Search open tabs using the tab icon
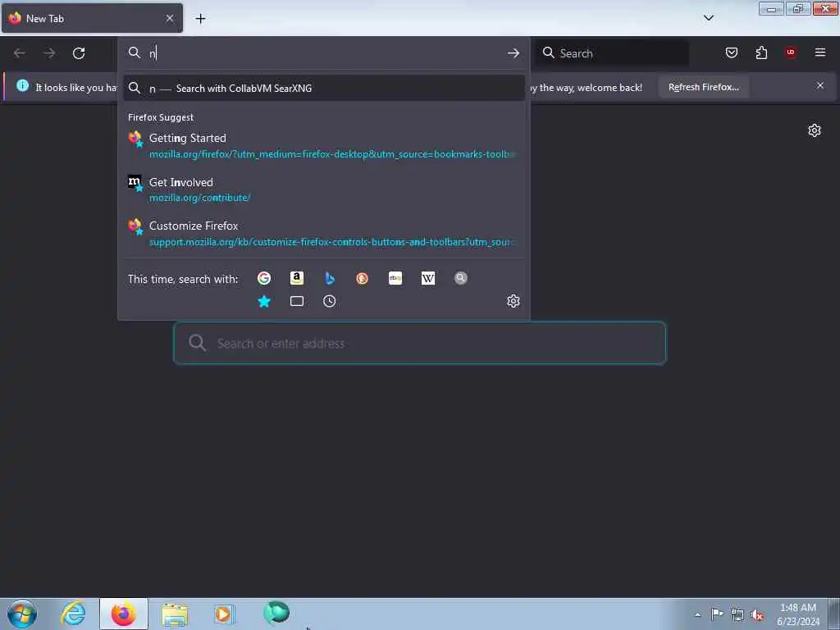The width and height of the screenshot is (840, 630). (297, 301)
